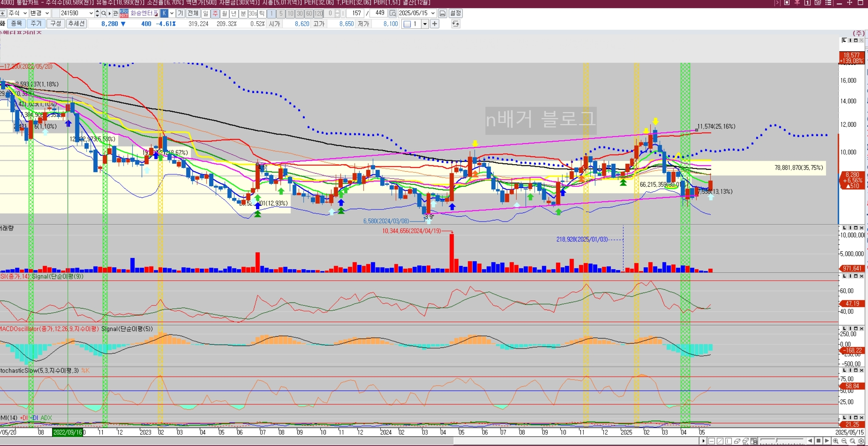Click the candle count field showing 157

pos(355,13)
